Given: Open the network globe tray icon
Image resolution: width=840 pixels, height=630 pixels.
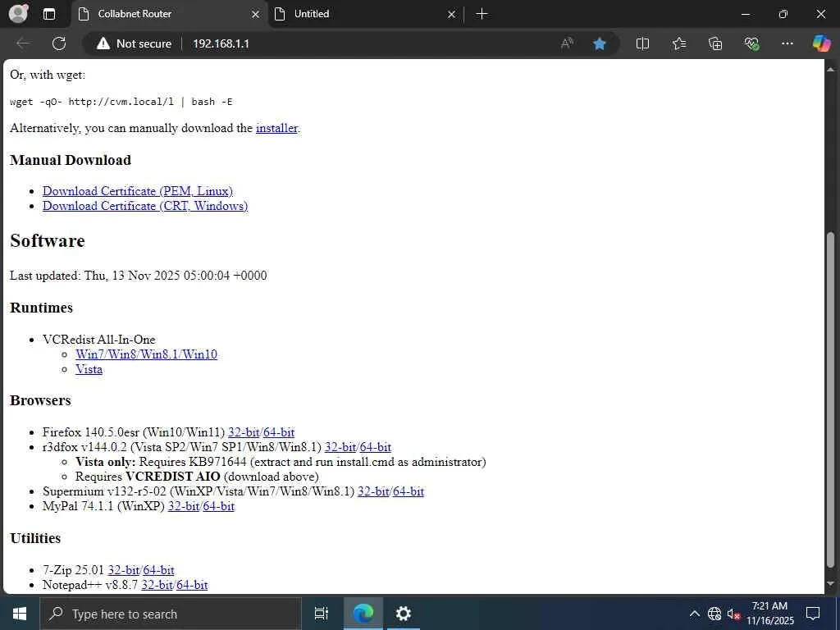Looking at the screenshot, I should 714,614.
